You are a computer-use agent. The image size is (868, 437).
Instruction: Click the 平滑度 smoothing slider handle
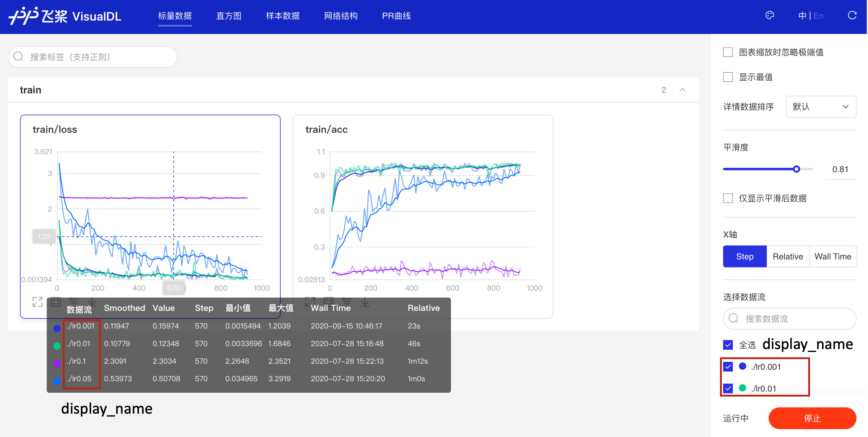tap(796, 169)
